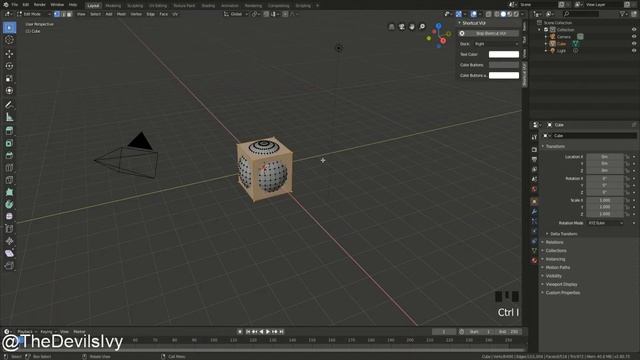Viewport: 640px width, 360px height.
Task: Select the Annotate pencil tool
Action: pos(9,105)
